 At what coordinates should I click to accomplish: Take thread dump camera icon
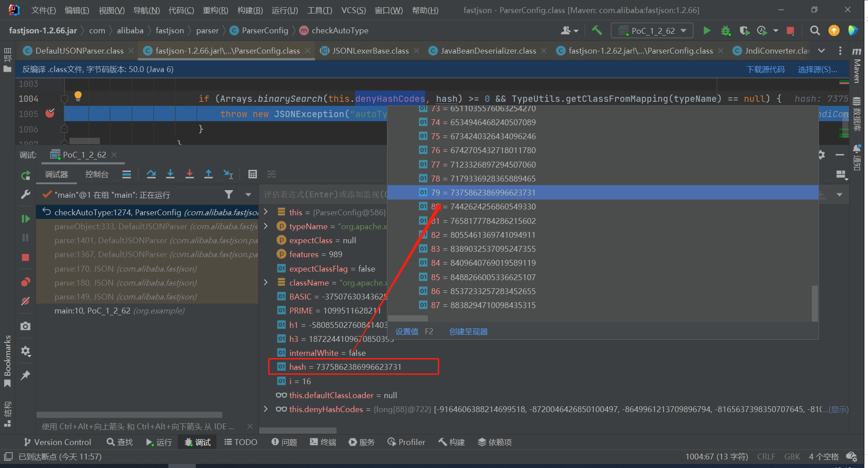point(26,326)
